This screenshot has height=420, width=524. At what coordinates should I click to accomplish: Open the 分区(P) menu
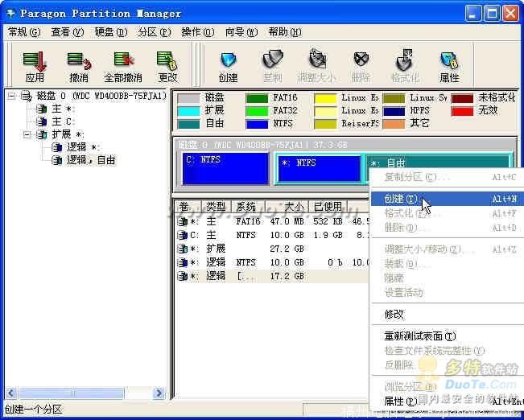[x=155, y=32]
